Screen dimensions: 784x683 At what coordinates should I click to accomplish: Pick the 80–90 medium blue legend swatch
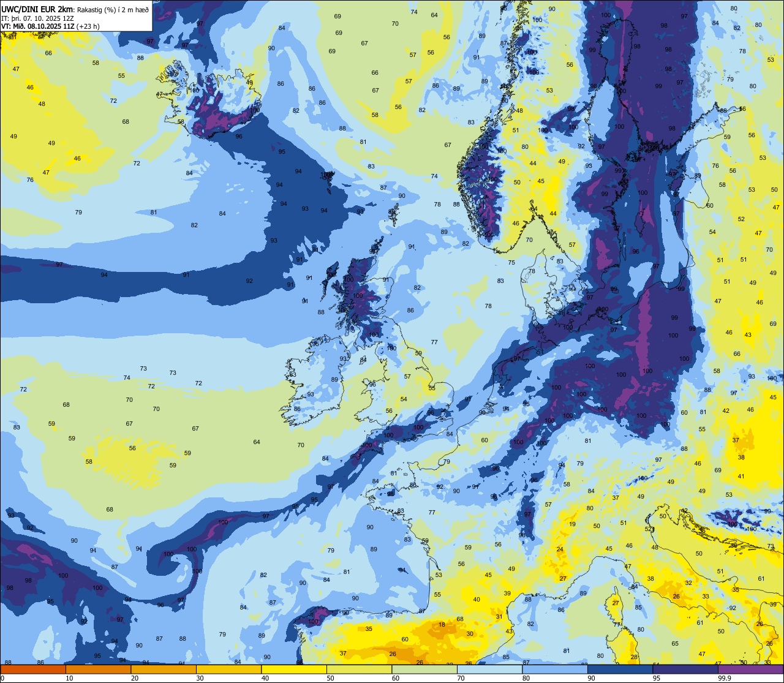555,670
